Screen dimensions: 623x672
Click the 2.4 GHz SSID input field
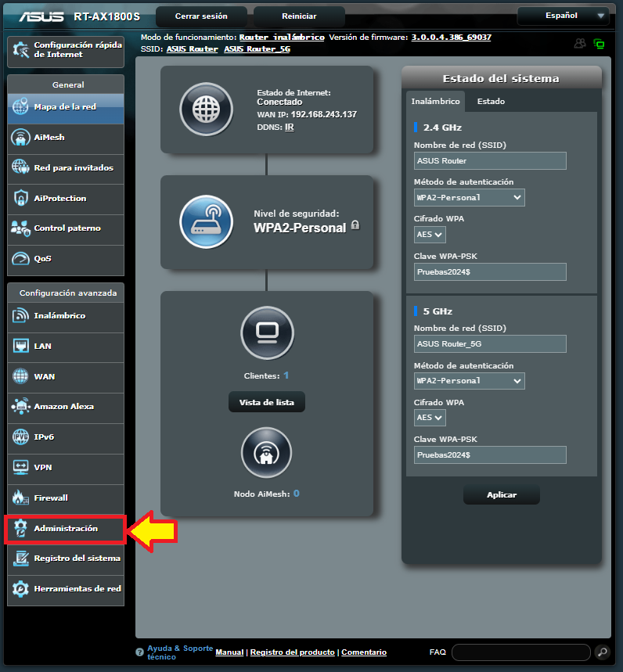[489, 161]
